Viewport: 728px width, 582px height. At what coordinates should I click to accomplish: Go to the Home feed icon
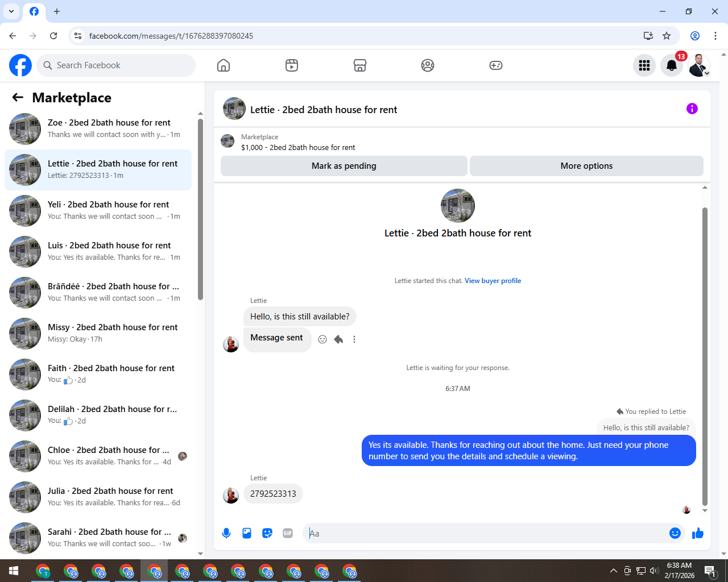click(224, 65)
